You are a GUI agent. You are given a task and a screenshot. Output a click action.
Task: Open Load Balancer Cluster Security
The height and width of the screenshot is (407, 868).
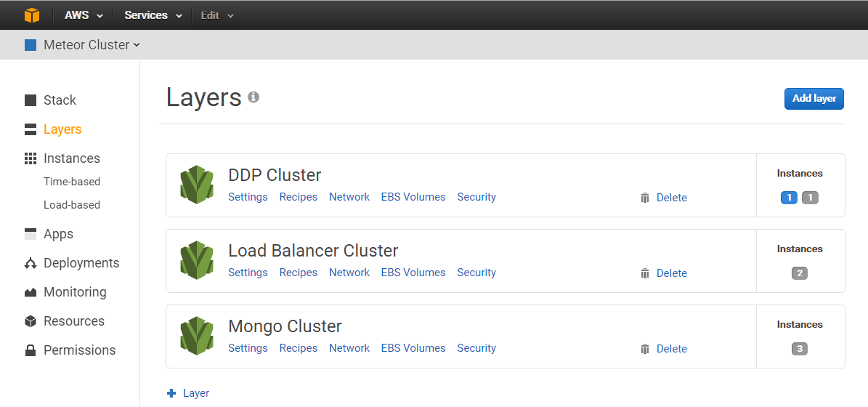[476, 273]
